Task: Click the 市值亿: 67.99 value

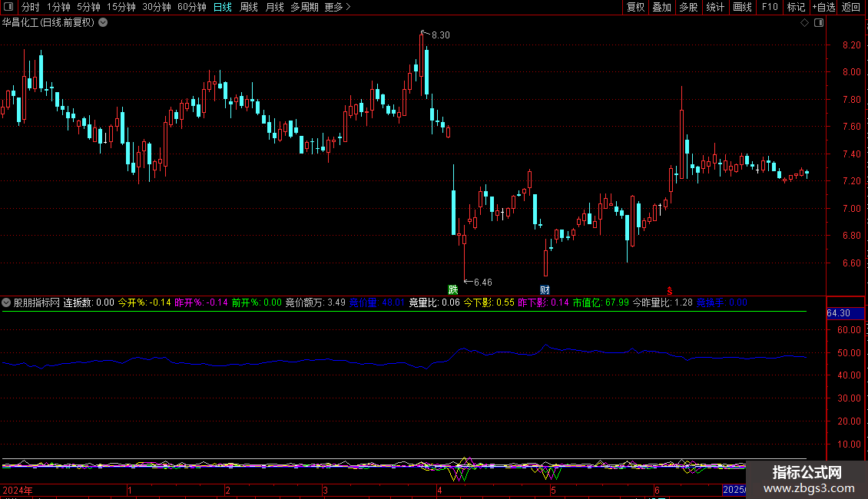Action: pos(601,302)
